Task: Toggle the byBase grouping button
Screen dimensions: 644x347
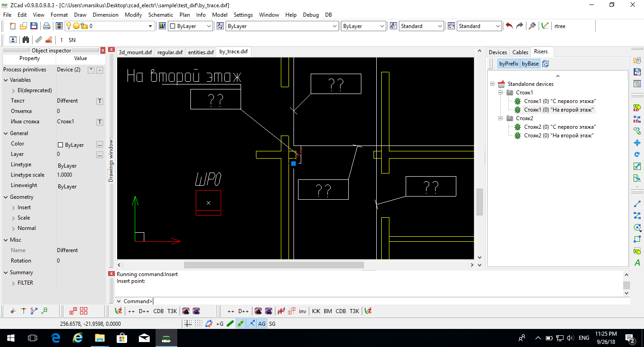Action: (x=530, y=64)
